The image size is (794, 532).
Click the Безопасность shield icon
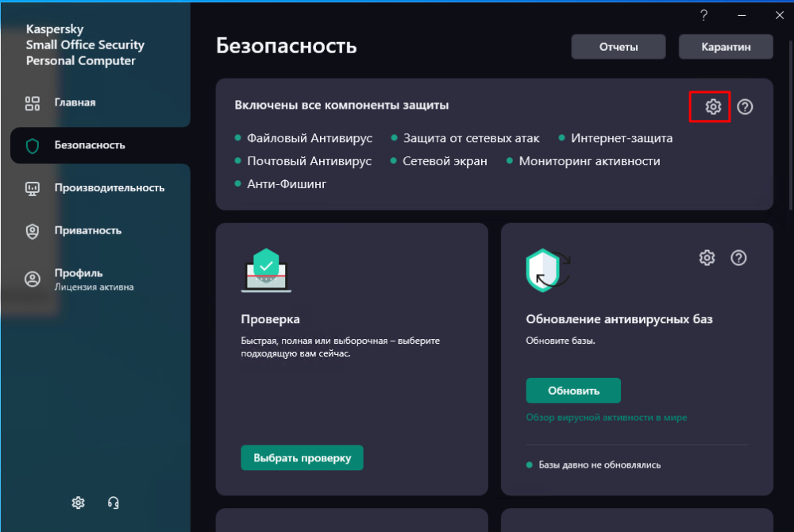(33, 146)
